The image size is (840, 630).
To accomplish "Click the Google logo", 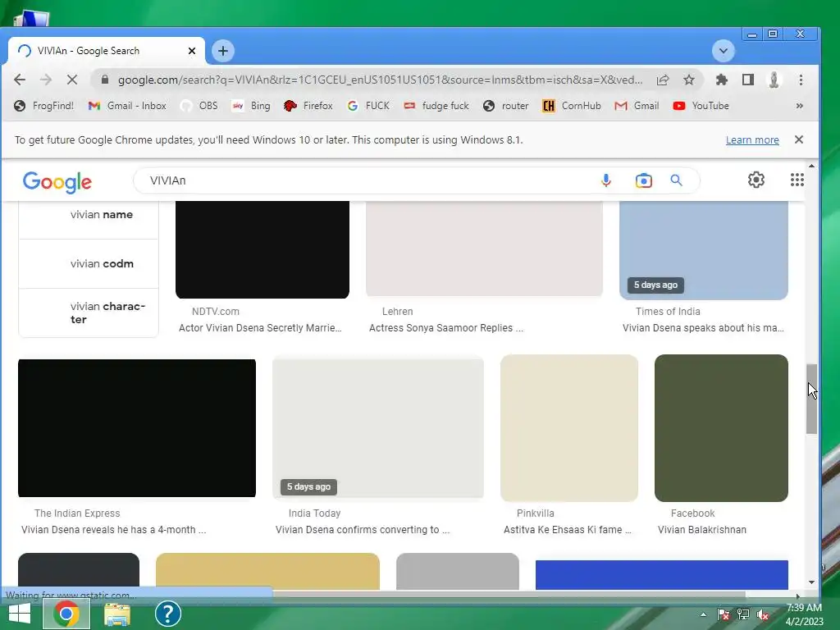I will pos(57,182).
